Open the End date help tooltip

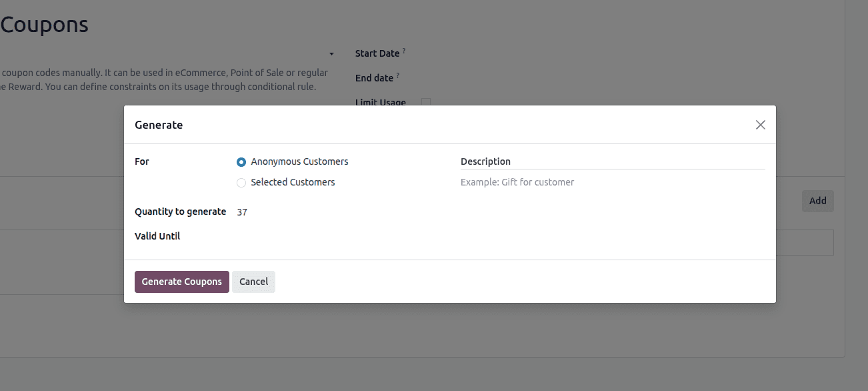(x=399, y=74)
